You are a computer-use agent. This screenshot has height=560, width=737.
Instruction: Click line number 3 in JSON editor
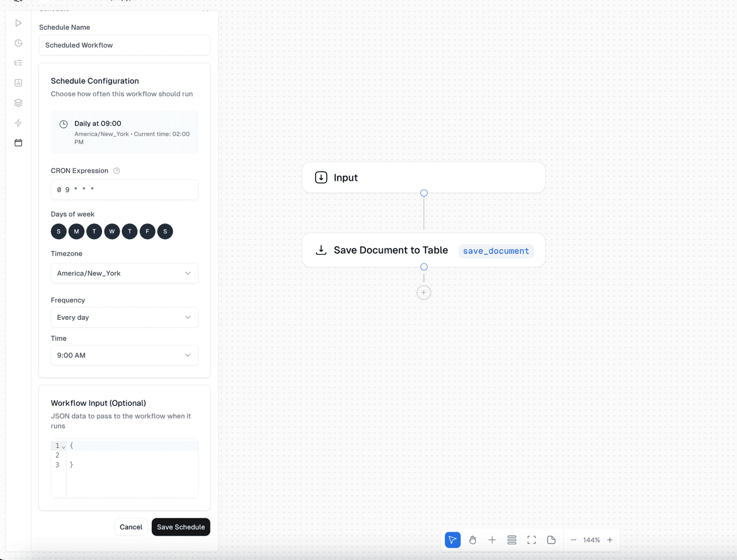tap(58, 465)
